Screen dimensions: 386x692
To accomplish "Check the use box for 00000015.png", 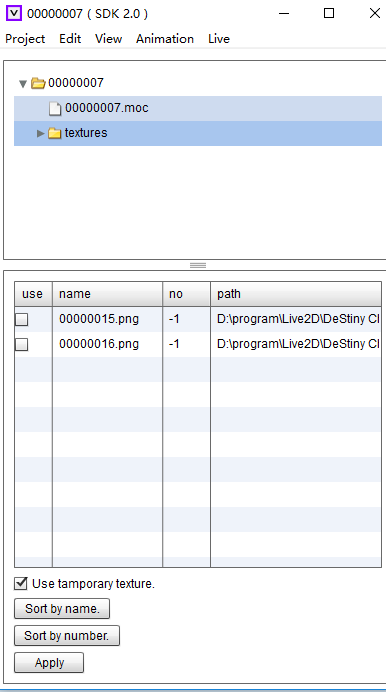I will tap(22, 319).
